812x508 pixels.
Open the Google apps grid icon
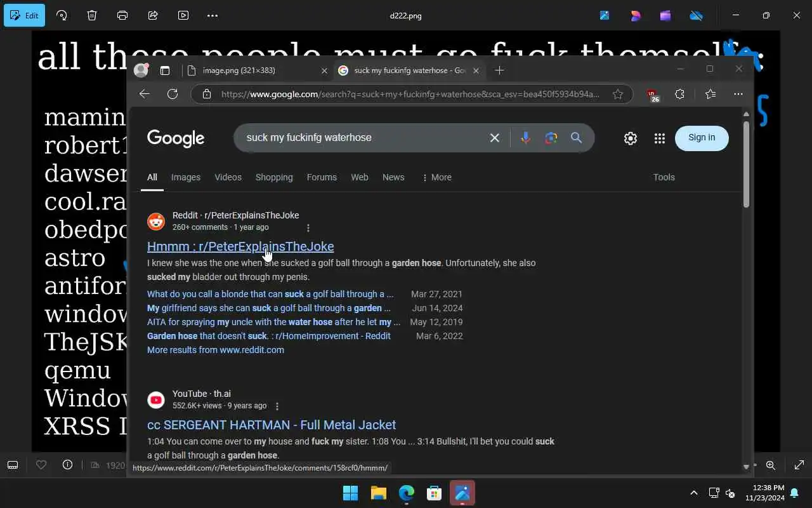tap(660, 138)
